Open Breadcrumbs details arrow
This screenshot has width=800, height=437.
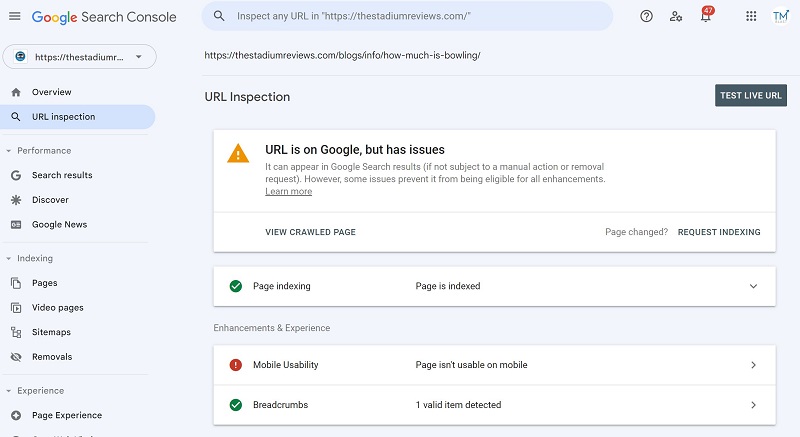coord(754,405)
